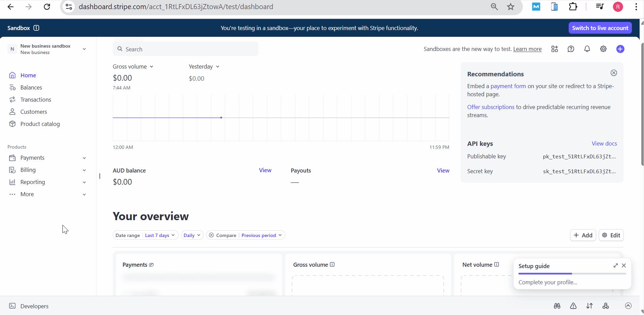
Task: Expand the Billing product menu
Action: click(48, 170)
